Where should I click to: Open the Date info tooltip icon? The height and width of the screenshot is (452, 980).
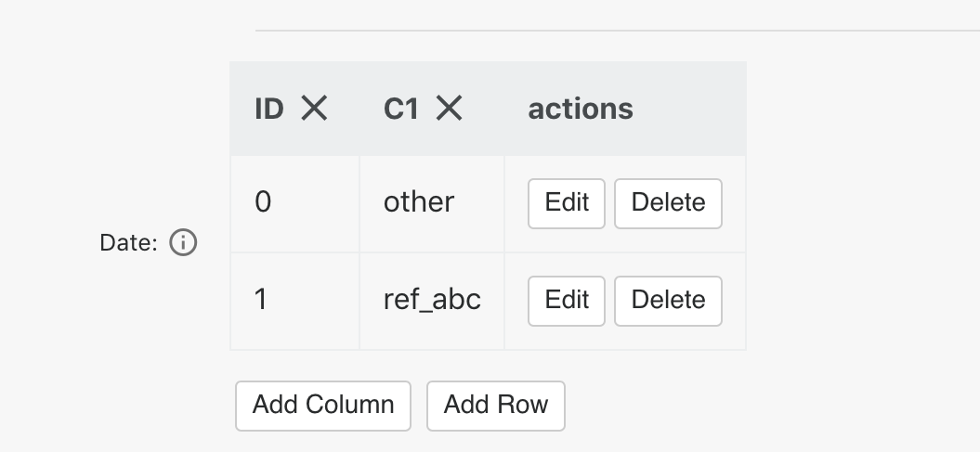(x=183, y=242)
